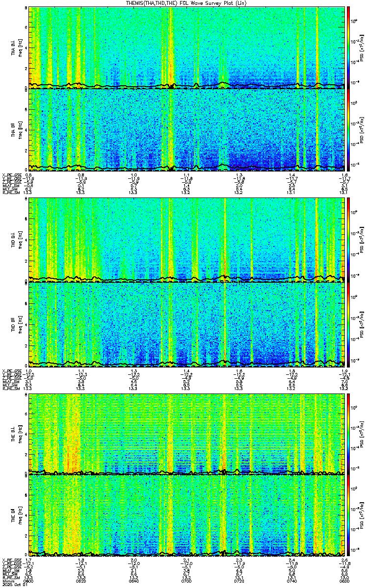Click the THD B∥ PSD color bar
Viewport: 368px width, 588px height.
(x=348, y=323)
